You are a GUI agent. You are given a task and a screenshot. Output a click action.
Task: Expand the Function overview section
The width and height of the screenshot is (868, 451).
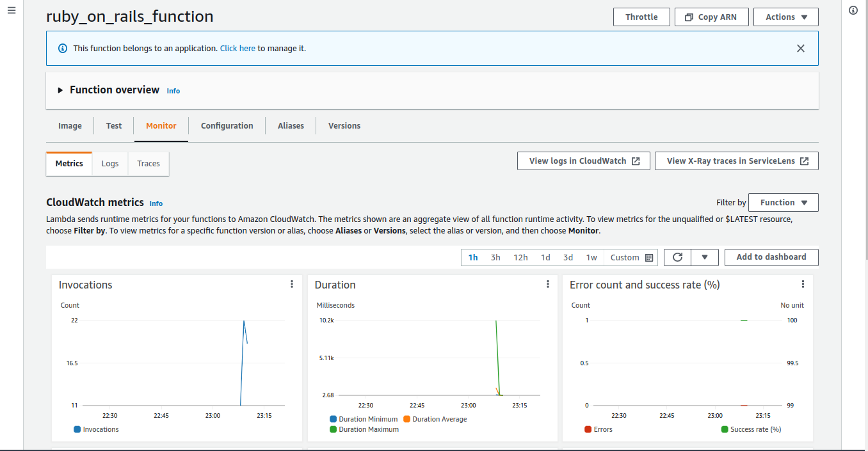click(61, 90)
